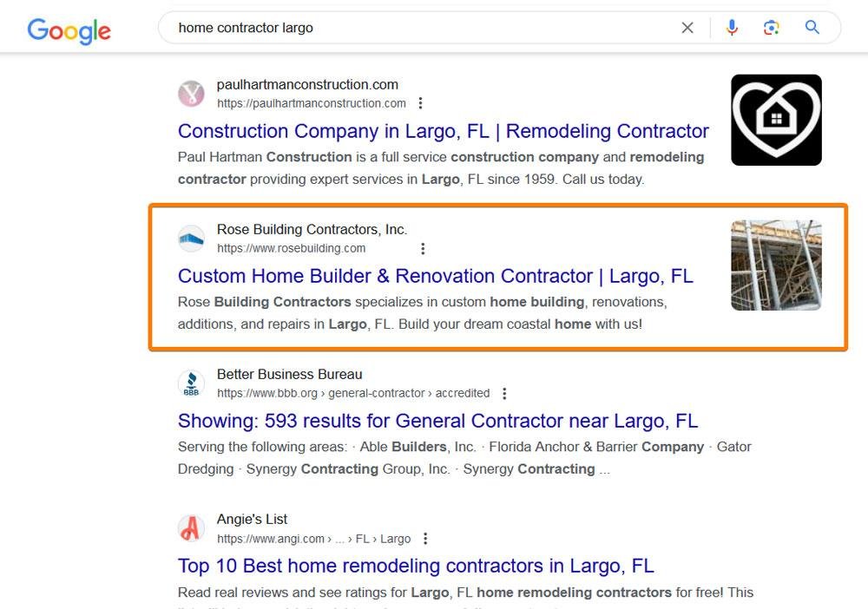Clear the search box text
Screen dimensions: 868x609
coord(687,28)
